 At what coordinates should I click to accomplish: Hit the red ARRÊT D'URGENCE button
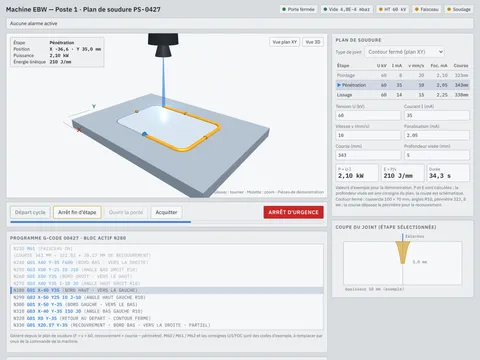coord(293,212)
